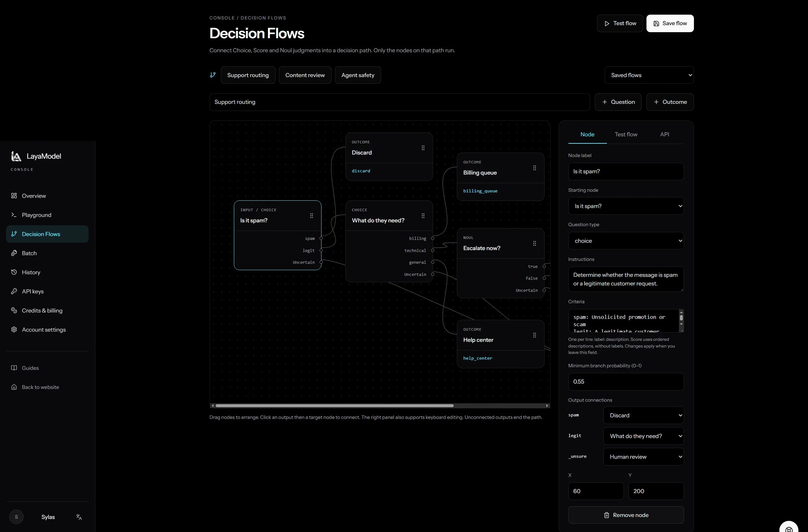Open History in the sidebar
The height and width of the screenshot is (532, 808).
(47, 272)
